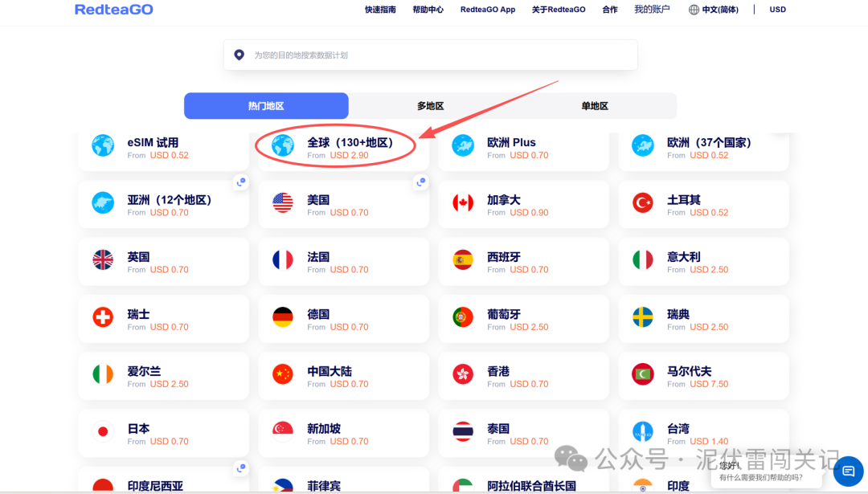Click the destination search input field
Viewport: 868px width, 494px height.
click(x=430, y=55)
